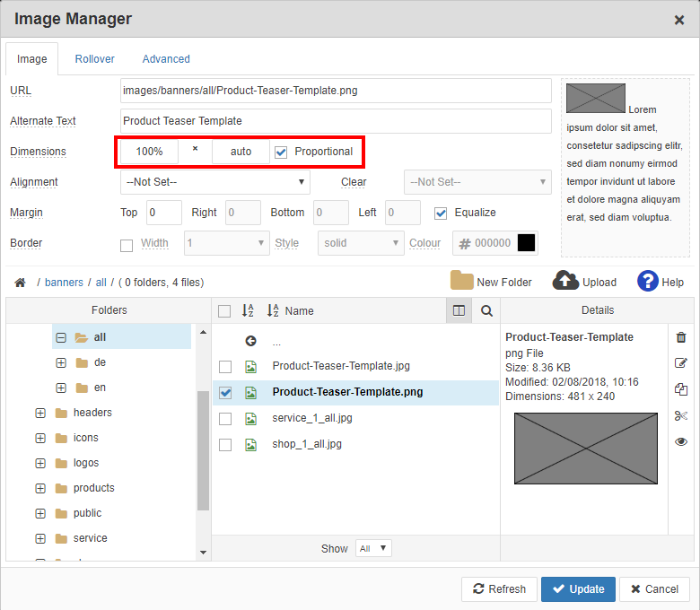
Task: Click the folder tree scroll down arrow
Action: [x=203, y=553]
